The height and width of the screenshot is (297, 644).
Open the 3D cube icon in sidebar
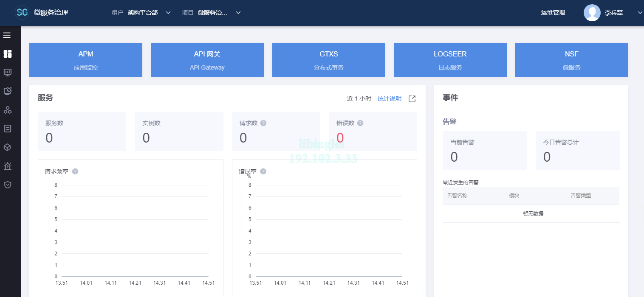coord(7,147)
